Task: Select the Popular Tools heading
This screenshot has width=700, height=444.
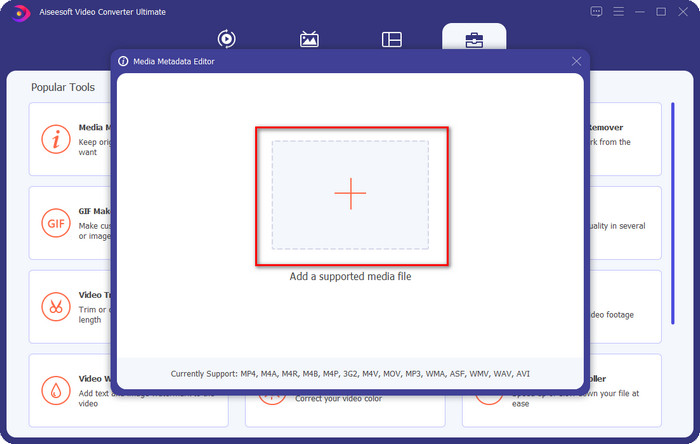Action: click(x=63, y=87)
